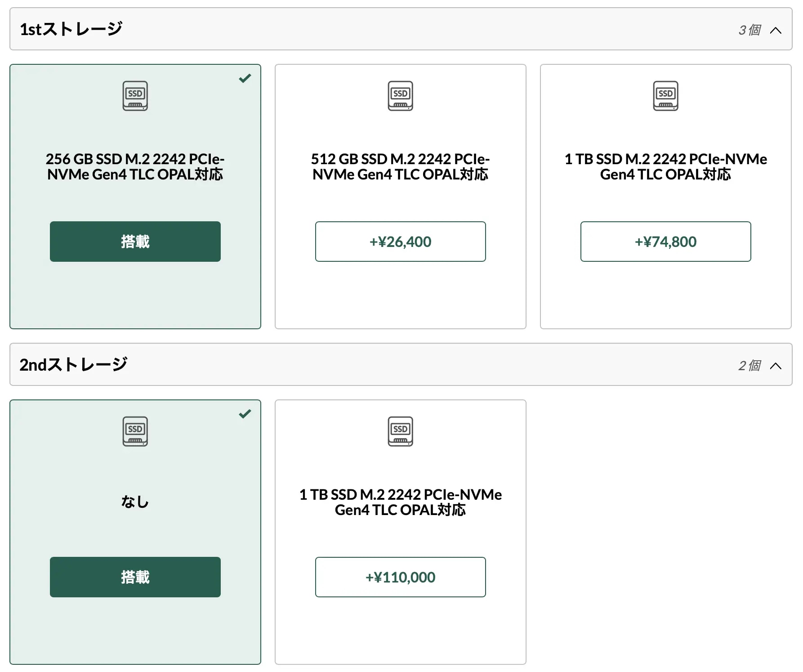This screenshot has width=803, height=672.
Task: Click checkmark on selected 256 GB card
Action: pos(245,79)
